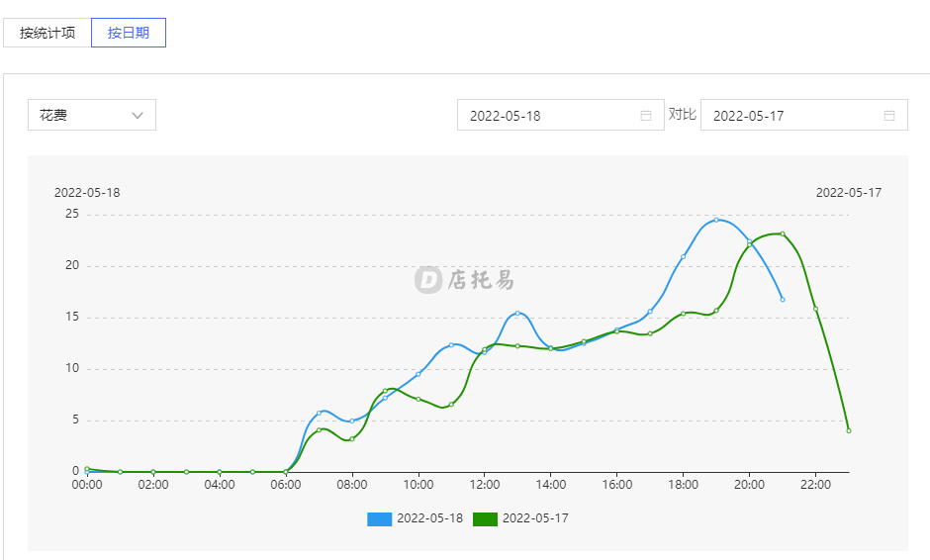Click the 12:00 x-axis label
The width and height of the screenshot is (930, 560).
pyautogui.click(x=485, y=485)
